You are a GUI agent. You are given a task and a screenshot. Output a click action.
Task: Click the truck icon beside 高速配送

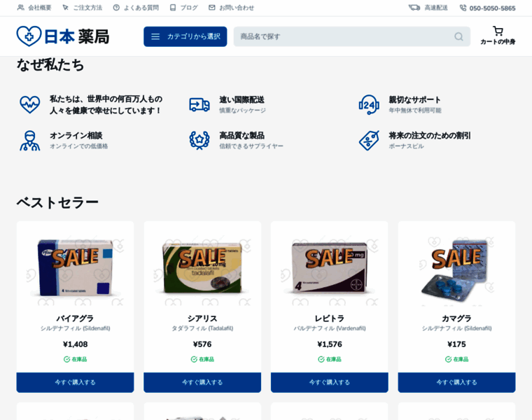(414, 8)
